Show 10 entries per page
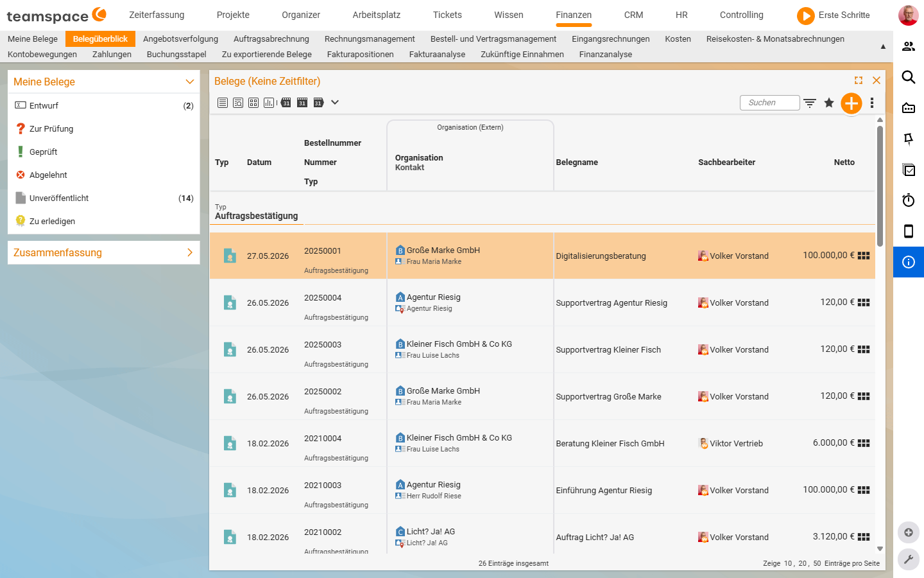Viewport: 924px width, 578px height. pos(788,563)
